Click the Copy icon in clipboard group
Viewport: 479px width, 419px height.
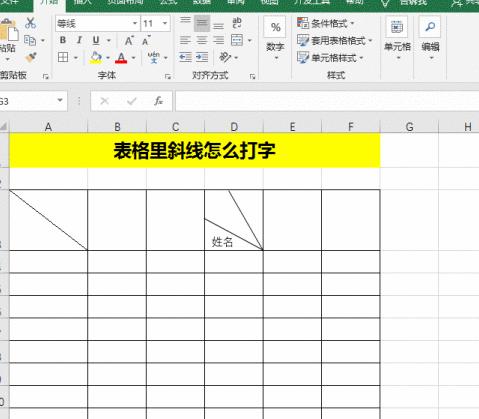[x=30, y=40]
